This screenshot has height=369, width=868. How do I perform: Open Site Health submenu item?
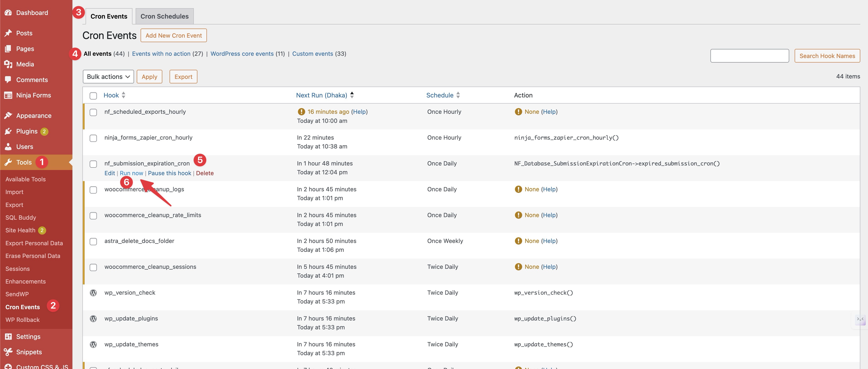[x=20, y=230]
